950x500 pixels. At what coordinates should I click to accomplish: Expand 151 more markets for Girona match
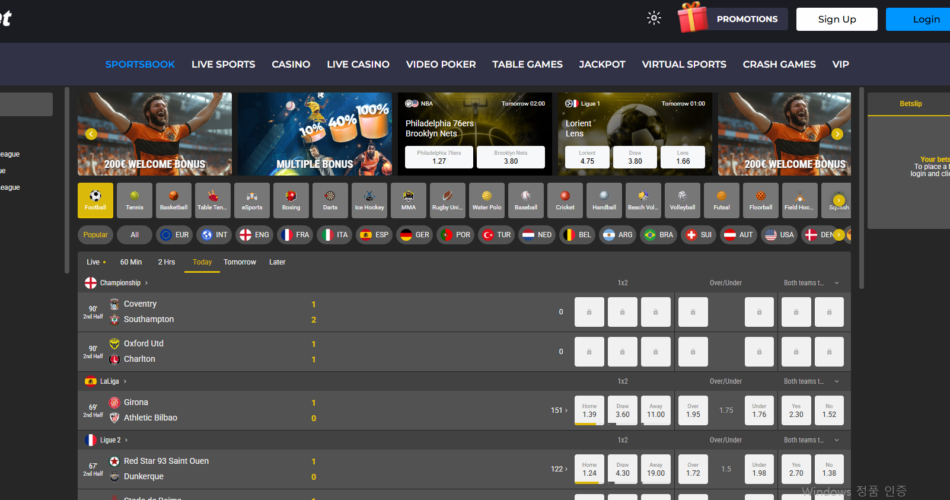pos(558,410)
